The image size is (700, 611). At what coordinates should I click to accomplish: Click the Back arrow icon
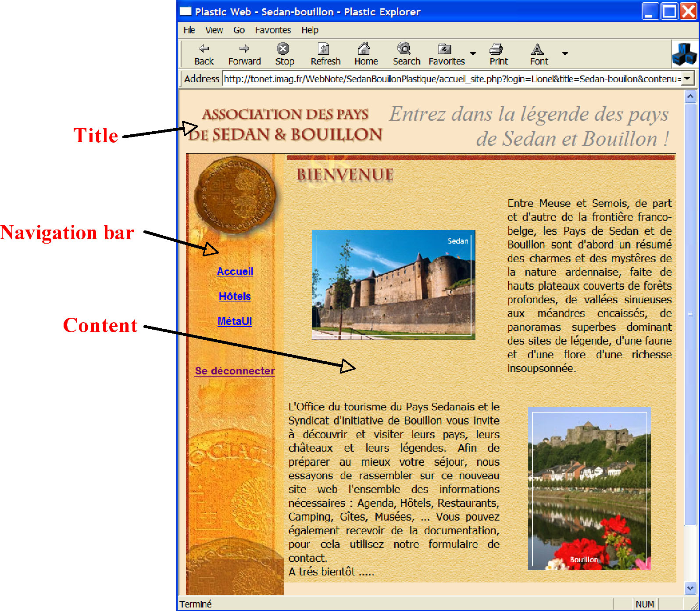coord(204,49)
